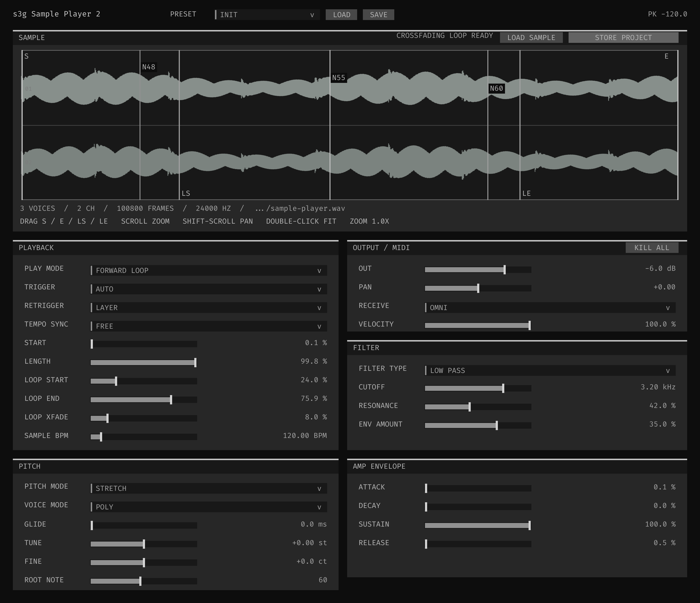Click the DECAY slider handle
The height and width of the screenshot is (603, 700).
[x=426, y=507]
